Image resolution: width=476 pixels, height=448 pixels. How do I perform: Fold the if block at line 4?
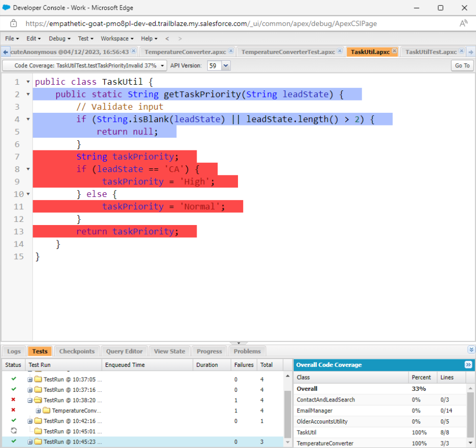[x=28, y=119]
